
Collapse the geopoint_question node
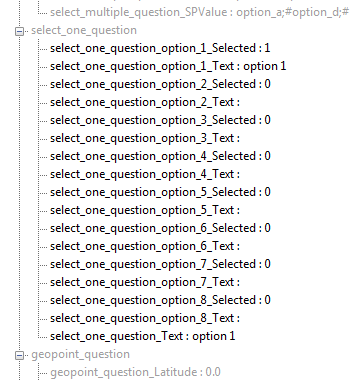click(x=20, y=355)
